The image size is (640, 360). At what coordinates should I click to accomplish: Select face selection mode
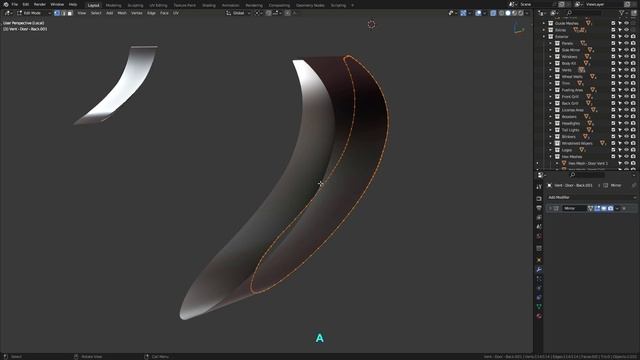[70, 13]
